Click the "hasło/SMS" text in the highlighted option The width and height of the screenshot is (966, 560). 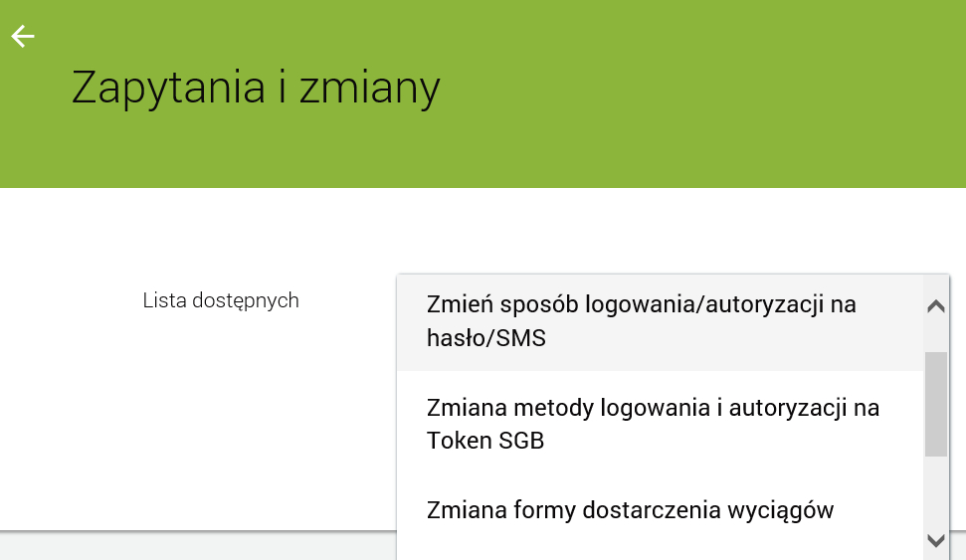pyautogui.click(x=486, y=338)
